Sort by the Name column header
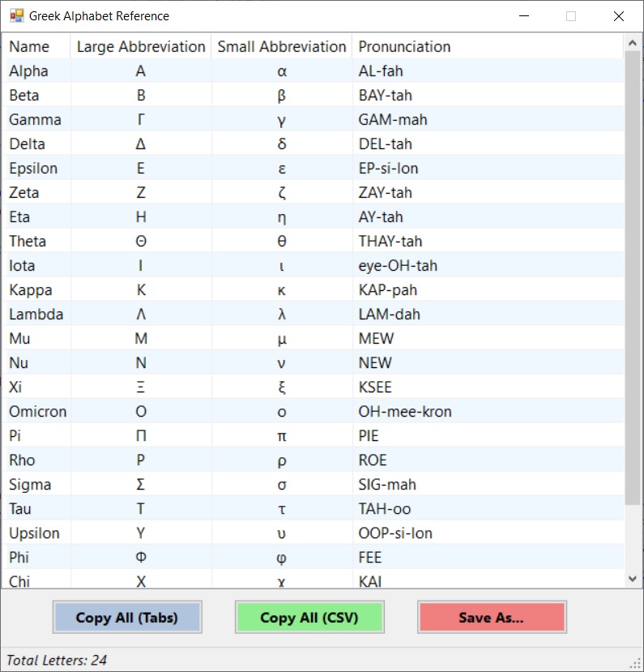The height and width of the screenshot is (672, 644). tap(29, 47)
